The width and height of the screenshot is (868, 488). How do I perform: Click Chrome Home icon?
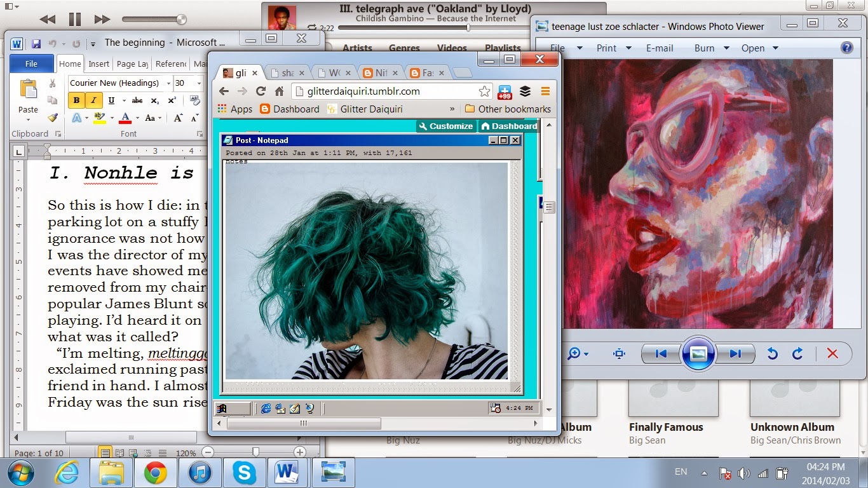pyautogui.click(x=279, y=91)
